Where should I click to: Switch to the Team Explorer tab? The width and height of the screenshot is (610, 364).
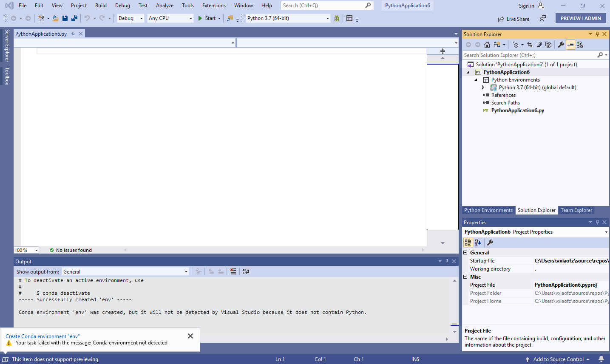click(x=576, y=210)
